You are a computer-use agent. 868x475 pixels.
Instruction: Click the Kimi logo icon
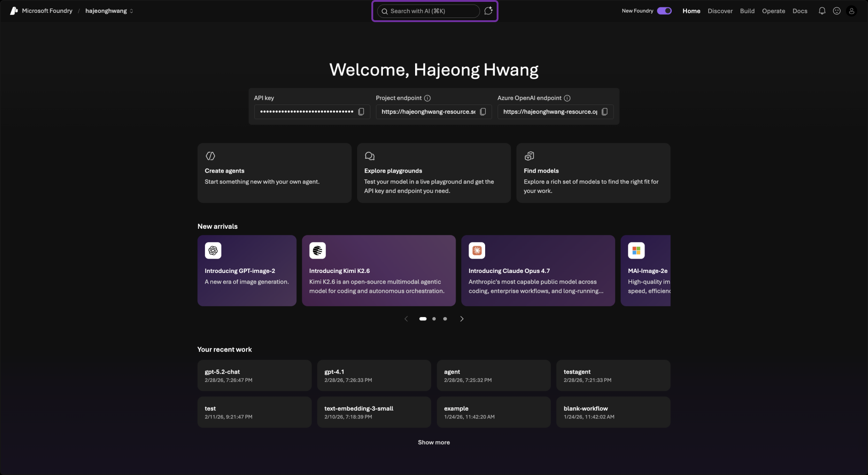(x=317, y=250)
